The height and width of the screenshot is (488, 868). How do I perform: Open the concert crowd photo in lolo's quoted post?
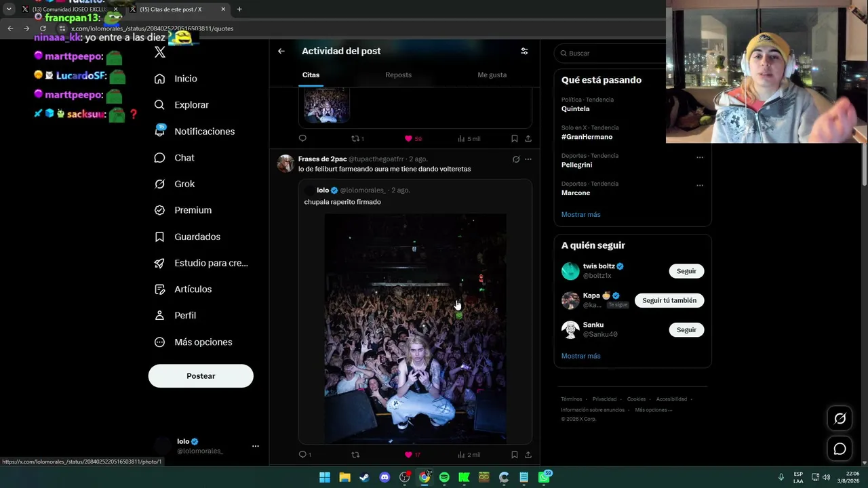pyautogui.click(x=415, y=329)
